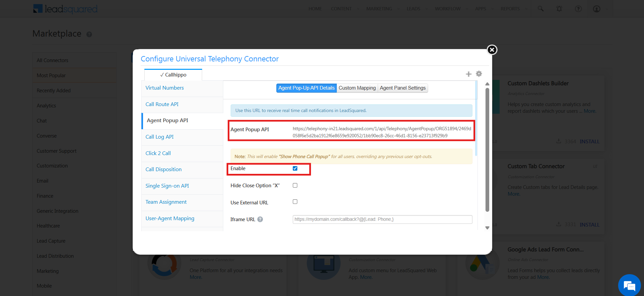Switch to Agent Panel Settings tab
The image size is (644, 296).
click(403, 88)
